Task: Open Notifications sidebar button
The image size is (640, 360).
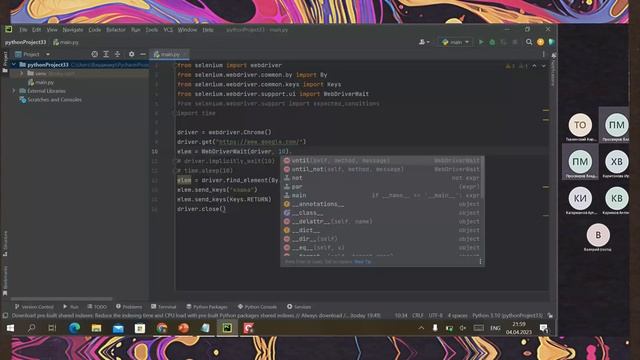Action: coord(553,69)
